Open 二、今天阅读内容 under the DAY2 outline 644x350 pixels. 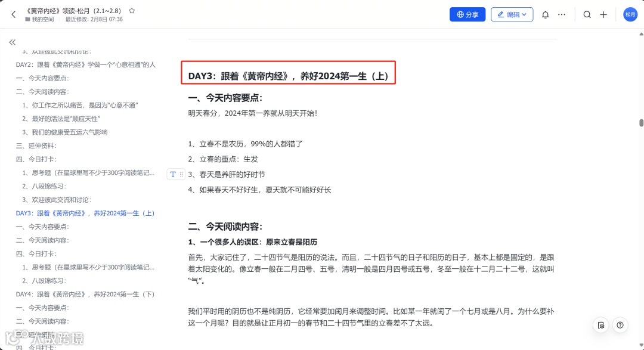[42, 92]
